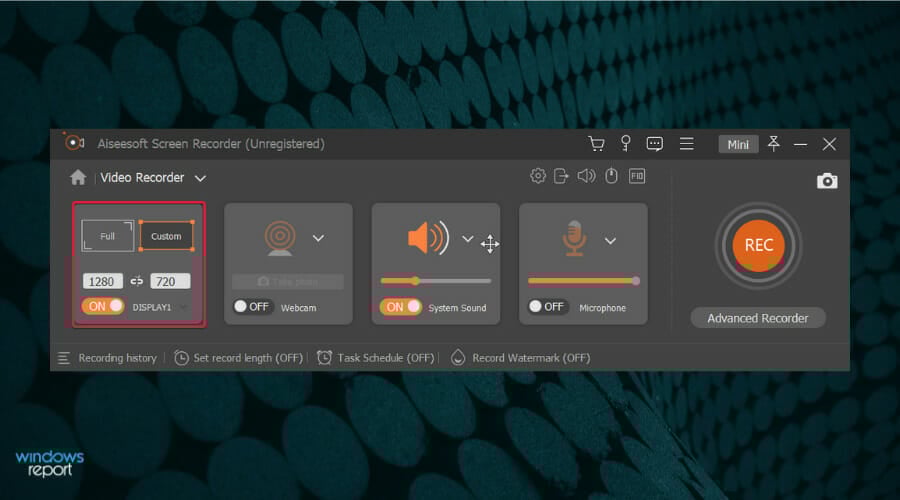Click the Aiseesoft Screen Recorder logo icon
The height and width of the screenshot is (500, 900).
75,142
